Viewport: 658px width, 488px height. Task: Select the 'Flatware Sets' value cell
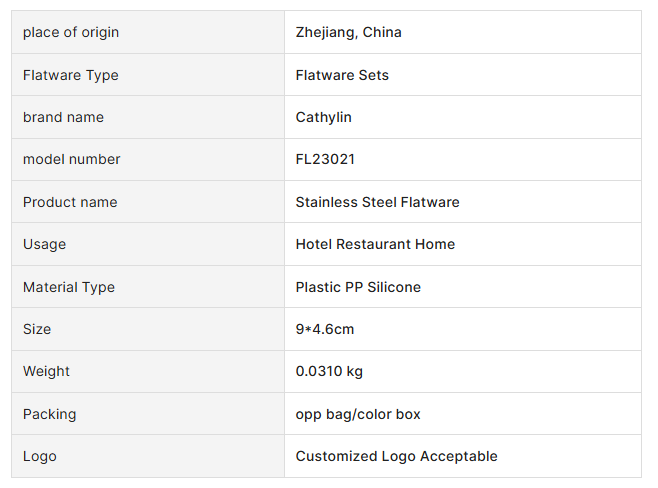pyautogui.click(x=342, y=75)
